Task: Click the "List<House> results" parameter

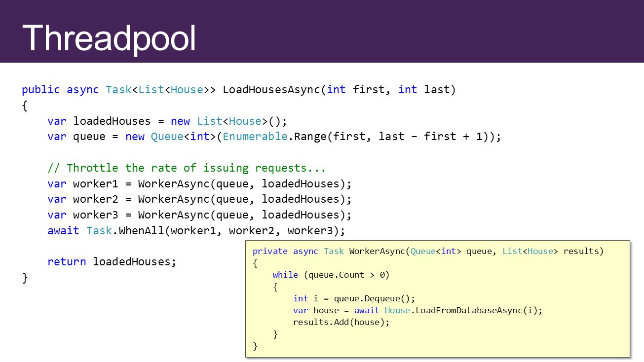Action: click(552, 252)
